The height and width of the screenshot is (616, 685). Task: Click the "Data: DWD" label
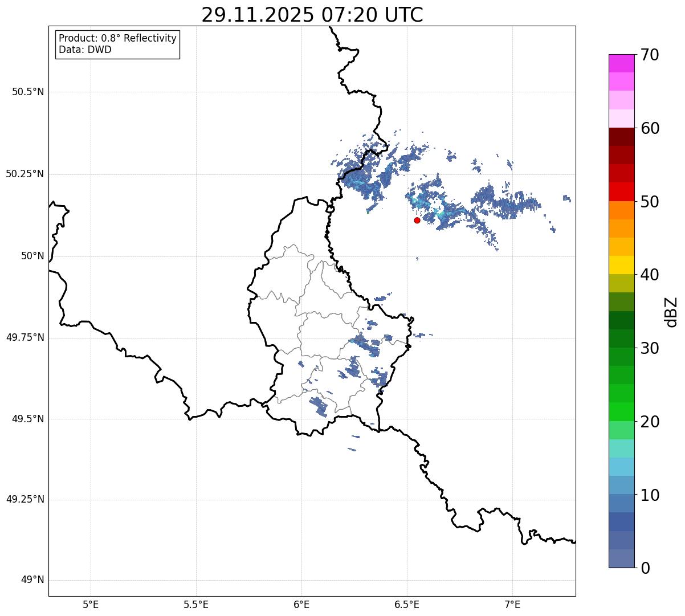85,50
